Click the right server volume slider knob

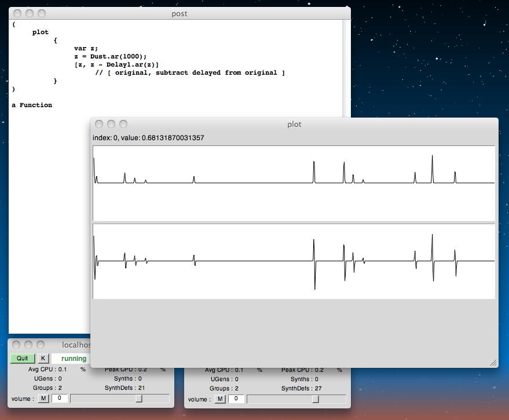pyautogui.click(x=316, y=399)
